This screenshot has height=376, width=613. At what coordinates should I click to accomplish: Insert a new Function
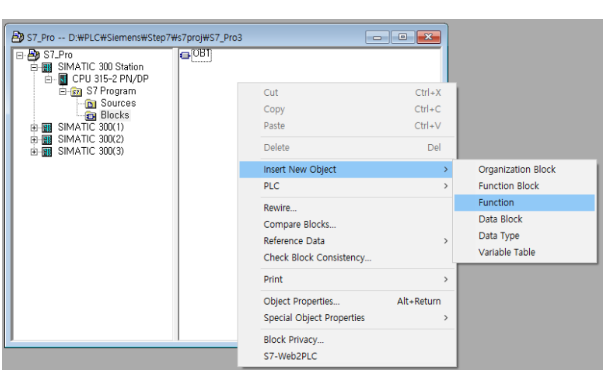point(525,202)
